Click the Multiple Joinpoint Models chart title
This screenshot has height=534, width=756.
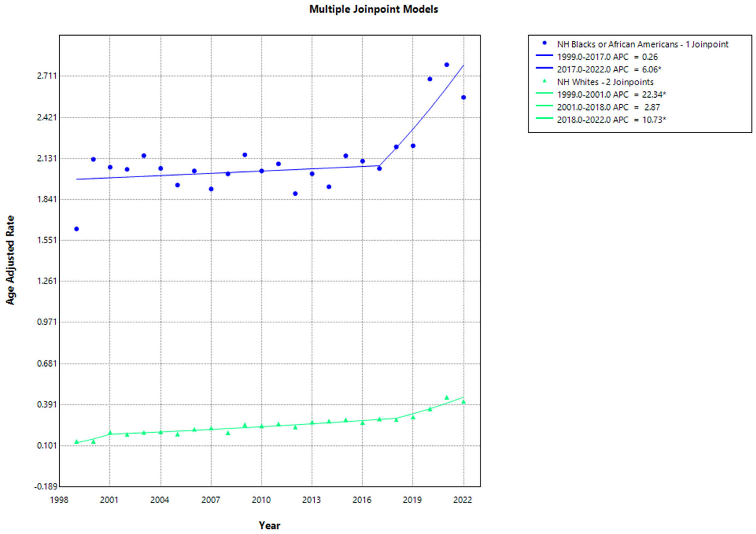coord(373,9)
